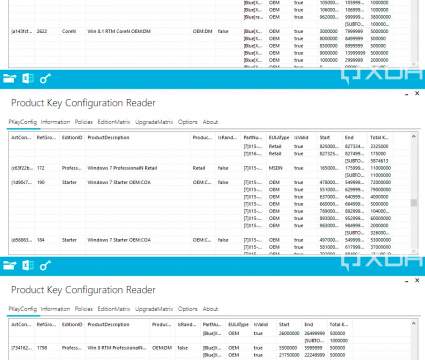Viewport: 425px width, 360px height.
Task: Click End cell '13999999' in top window
Action: 355,53
